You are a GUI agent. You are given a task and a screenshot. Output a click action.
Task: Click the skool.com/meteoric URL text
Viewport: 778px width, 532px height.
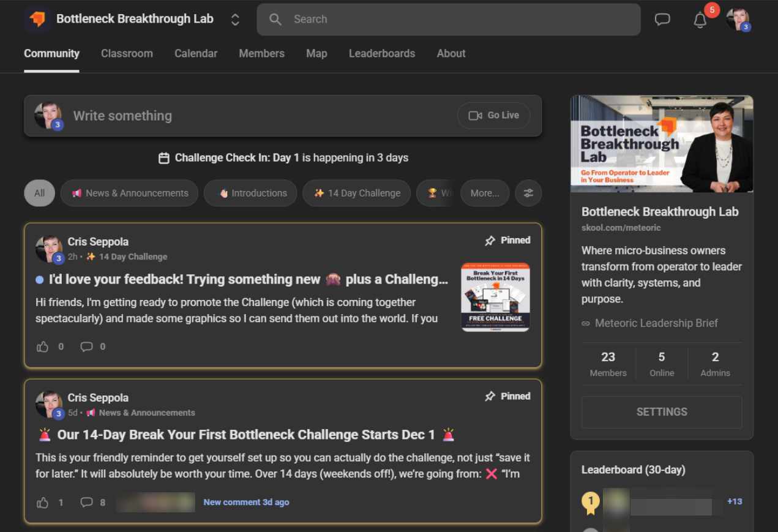(x=621, y=228)
